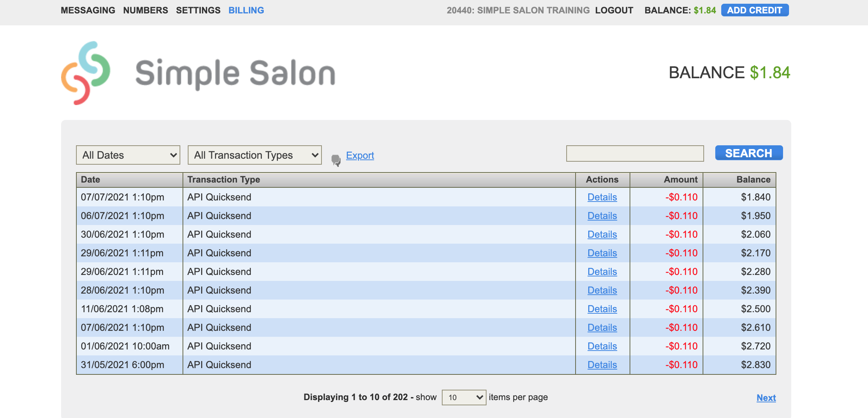Click the Simple Salon wordmark text
This screenshot has height=418, width=868.
click(x=235, y=74)
